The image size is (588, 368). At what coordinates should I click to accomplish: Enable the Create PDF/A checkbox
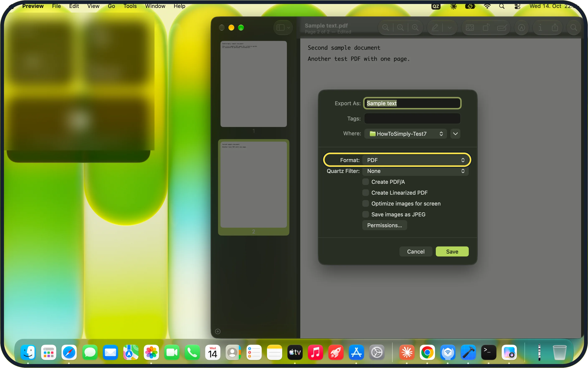tap(365, 181)
